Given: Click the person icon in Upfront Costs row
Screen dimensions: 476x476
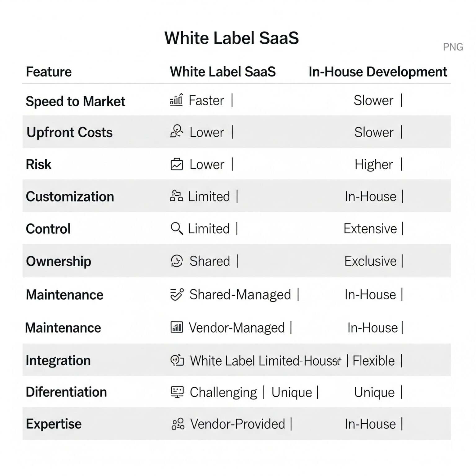Looking at the screenshot, I should (177, 131).
